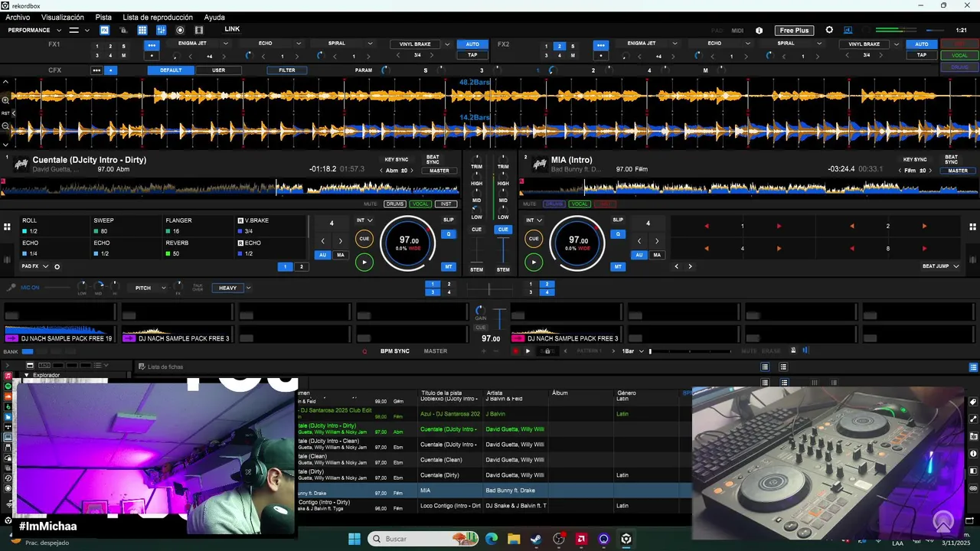Click the sequencer record icon
980x551 pixels.
coord(515,350)
